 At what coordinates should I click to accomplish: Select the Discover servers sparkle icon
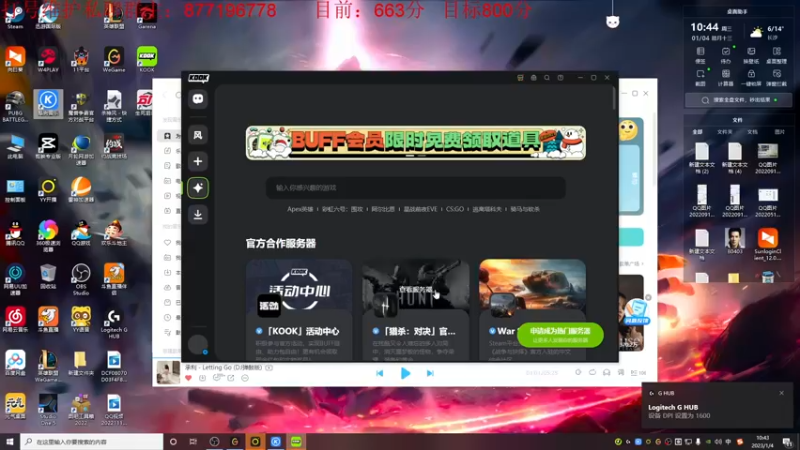[x=198, y=188]
